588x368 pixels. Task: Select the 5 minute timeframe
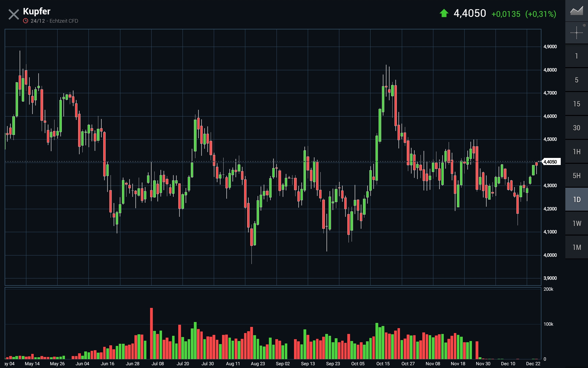pos(576,80)
